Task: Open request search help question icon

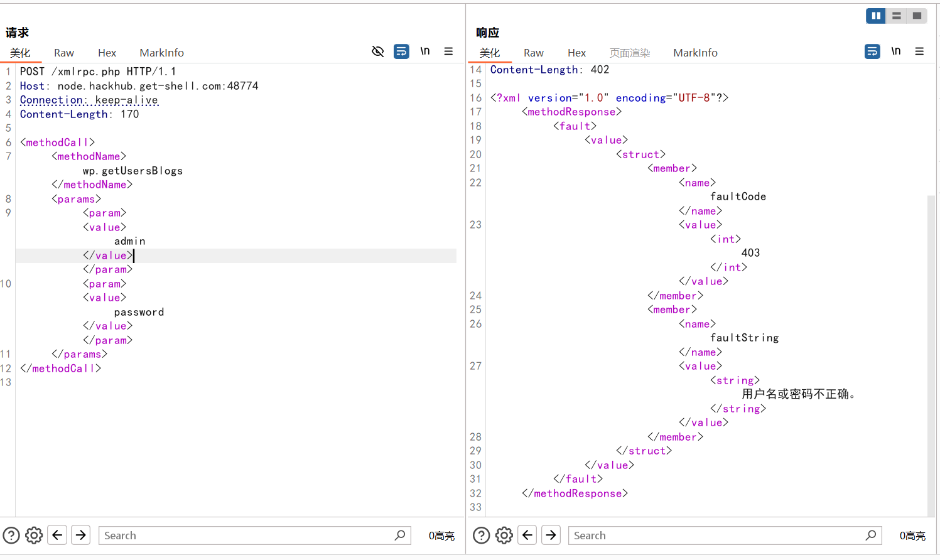Action: (11, 536)
